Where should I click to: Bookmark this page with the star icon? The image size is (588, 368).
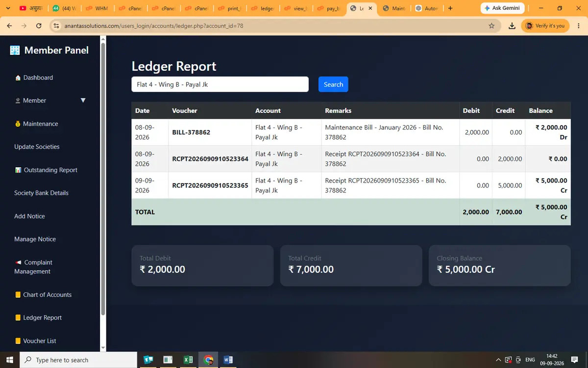click(x=491, y=26)
